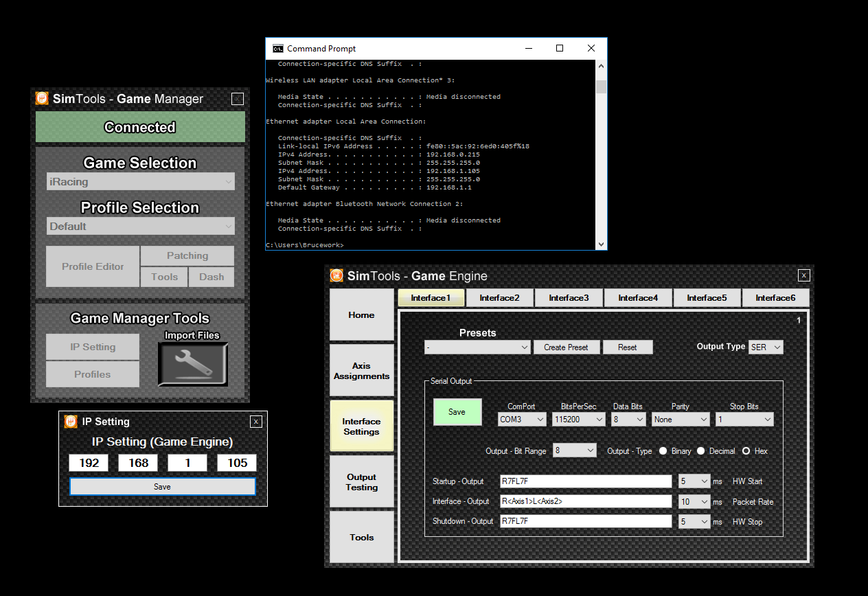
Task: Click the third IP octet field 1
Action: 187,463
